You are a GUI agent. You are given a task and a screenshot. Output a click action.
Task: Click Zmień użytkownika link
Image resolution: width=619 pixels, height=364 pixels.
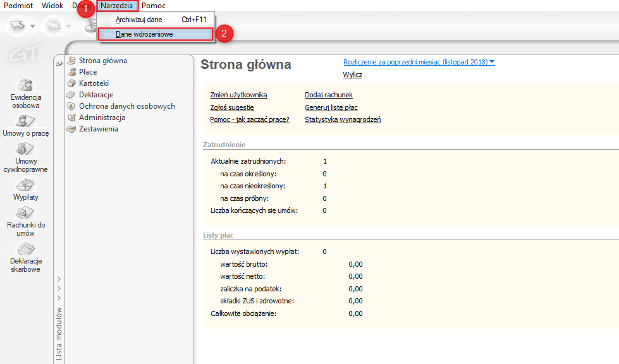238,95
